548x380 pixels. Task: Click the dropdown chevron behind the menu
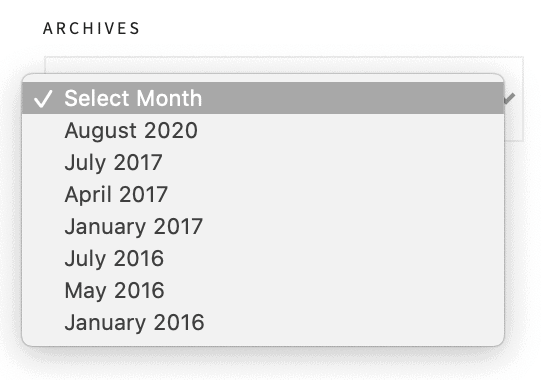pyautogui.click(x=510, y=99)
